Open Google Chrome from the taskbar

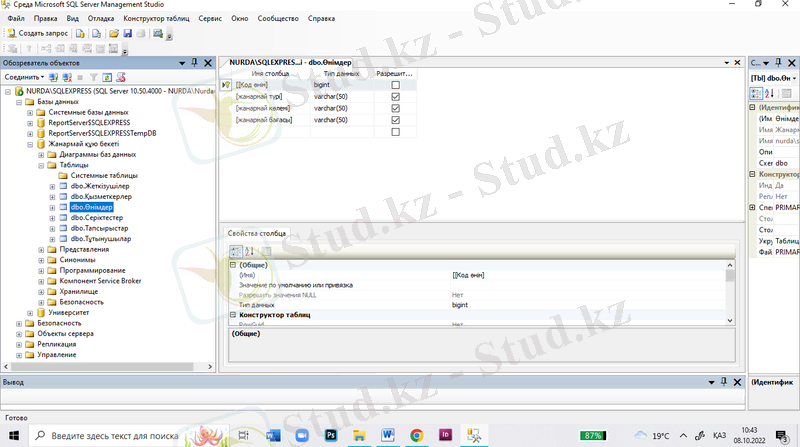416,435
